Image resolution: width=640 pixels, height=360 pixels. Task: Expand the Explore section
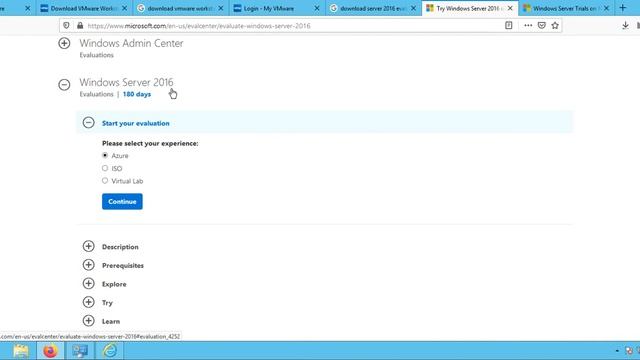point(89,284)
